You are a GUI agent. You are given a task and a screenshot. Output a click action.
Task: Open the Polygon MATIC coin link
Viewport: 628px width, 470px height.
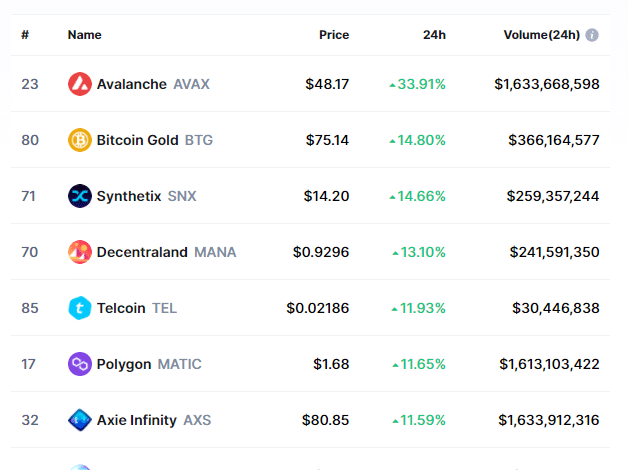pos(148,364)
